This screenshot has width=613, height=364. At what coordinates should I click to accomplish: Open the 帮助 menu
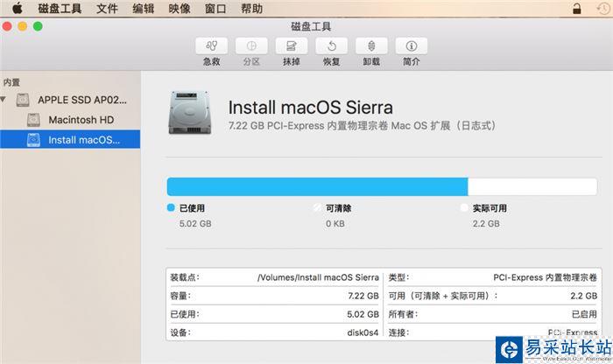251,9
